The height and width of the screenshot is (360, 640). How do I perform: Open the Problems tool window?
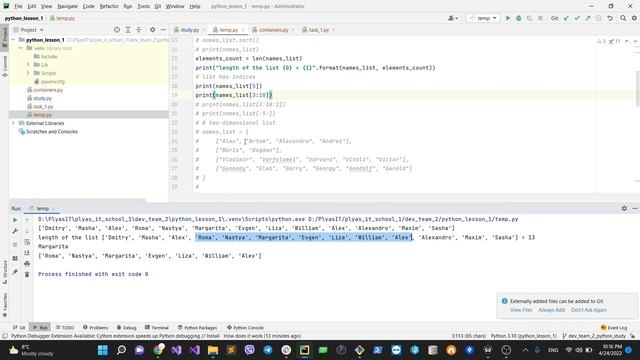point(96,328)
